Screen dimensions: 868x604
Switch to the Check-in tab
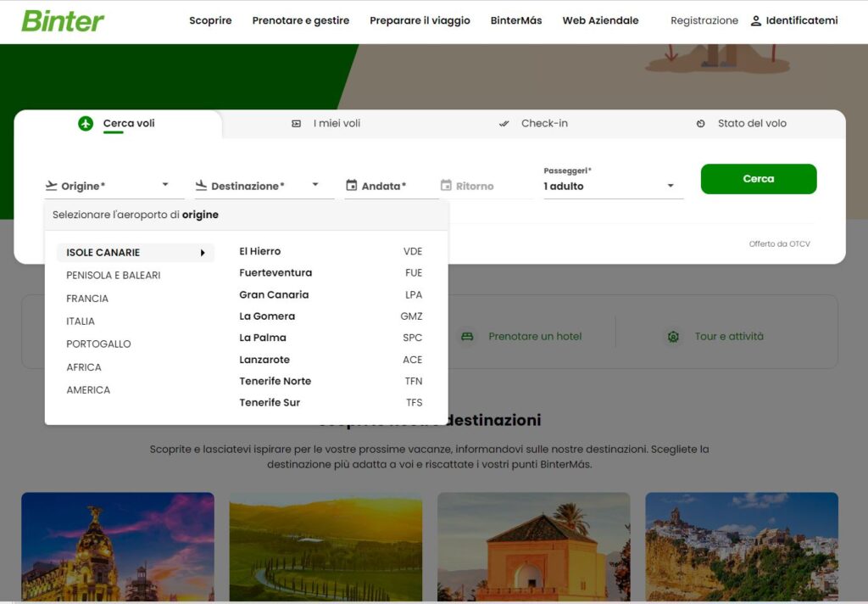(534, 124)
